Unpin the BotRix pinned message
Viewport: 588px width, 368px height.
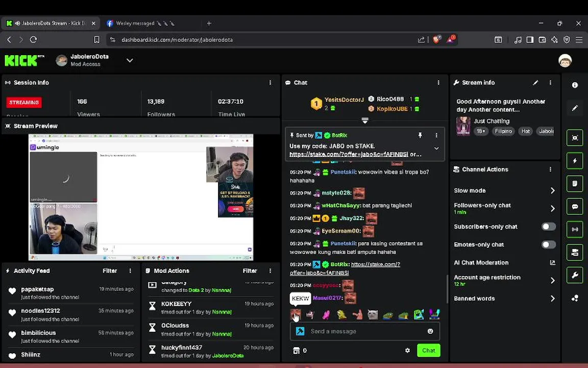pos(420,135)
